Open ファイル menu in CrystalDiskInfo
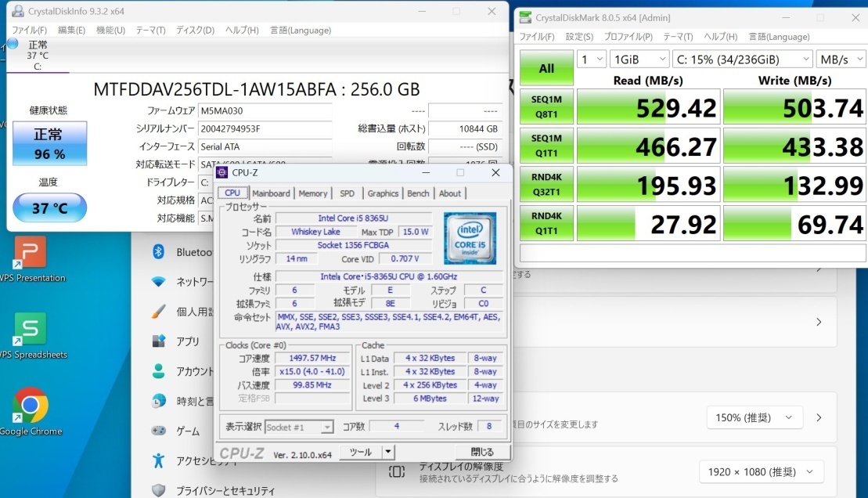This screenshot has height=498, width=868. click(x=29, y=31)
